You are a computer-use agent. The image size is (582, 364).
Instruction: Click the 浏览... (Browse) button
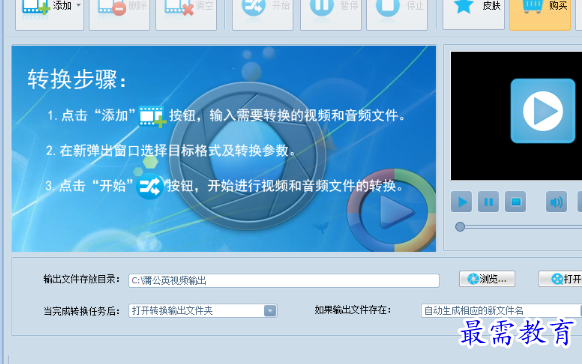click(x=487, y=279)
